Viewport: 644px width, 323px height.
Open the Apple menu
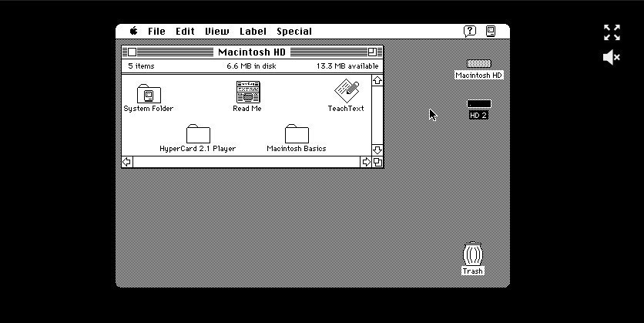(133, 32)
